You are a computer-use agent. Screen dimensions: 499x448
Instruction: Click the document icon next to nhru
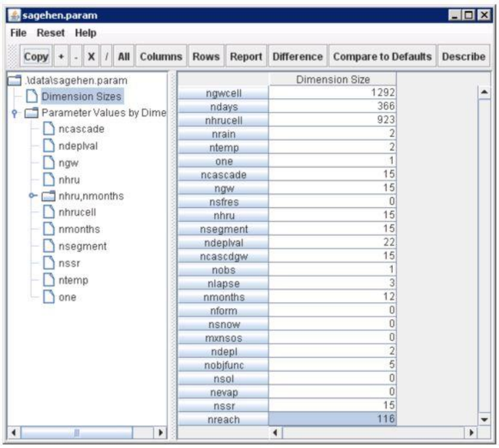tap(48, 179)
